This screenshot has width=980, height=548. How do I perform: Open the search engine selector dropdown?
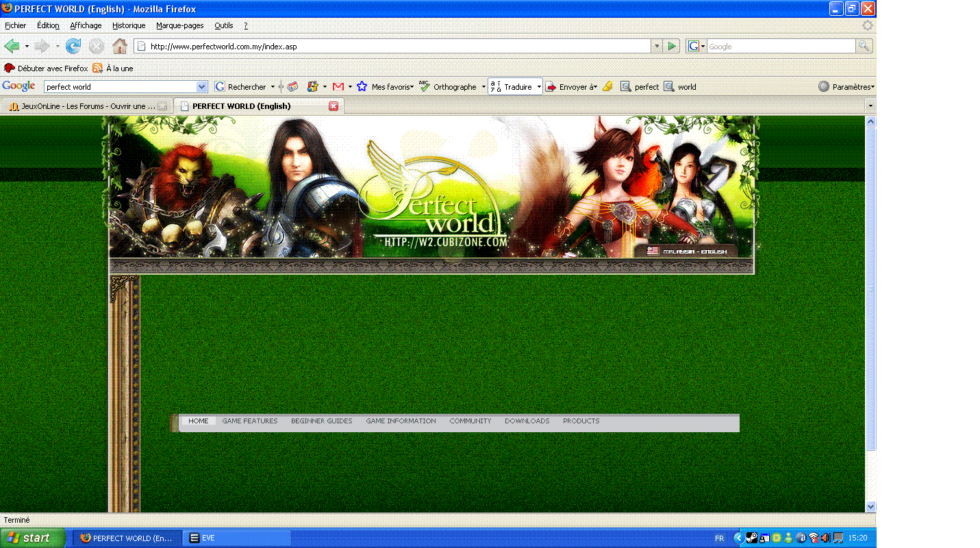[696, 46]
